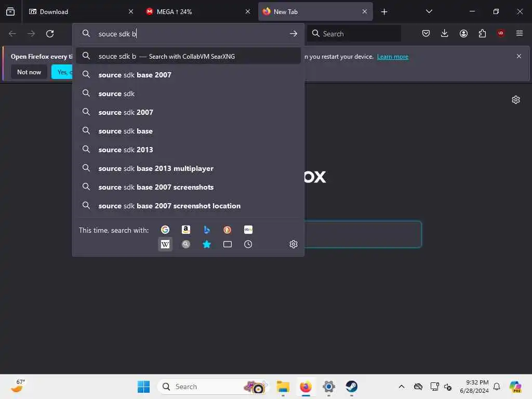Click the Go arrow in the address bar

click(294, 34)
